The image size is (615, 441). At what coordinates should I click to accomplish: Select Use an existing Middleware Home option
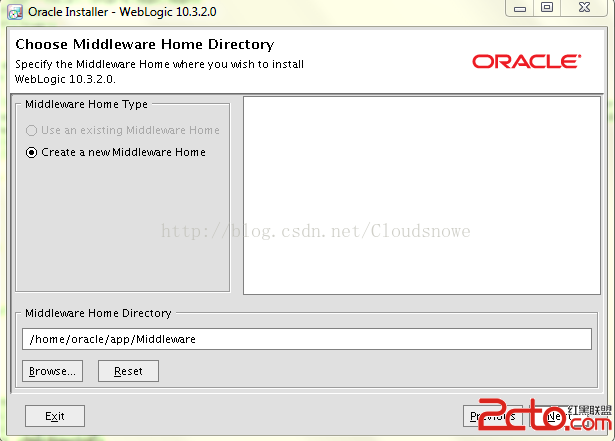click(122, 130)
